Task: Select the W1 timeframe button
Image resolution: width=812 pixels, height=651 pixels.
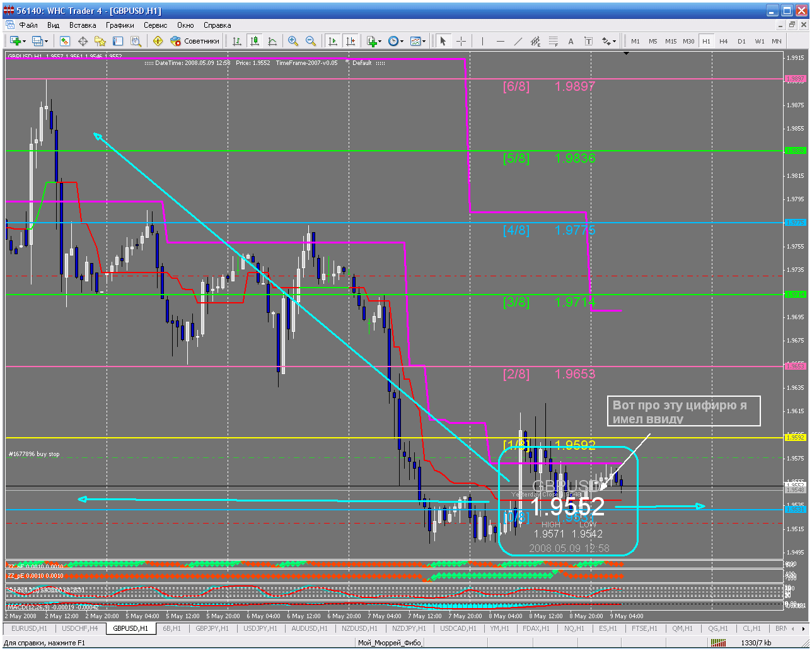Action: coord(759,41)
